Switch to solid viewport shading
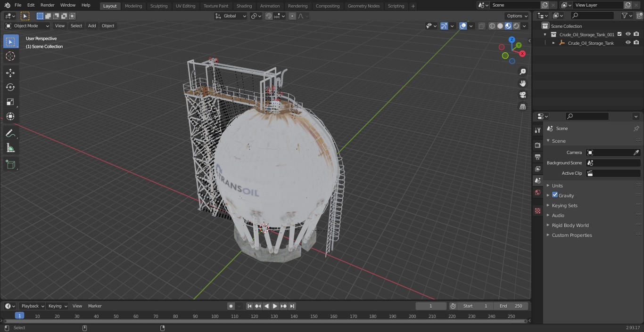This screenshot has height=332, width=644. (x=500, y=26)
